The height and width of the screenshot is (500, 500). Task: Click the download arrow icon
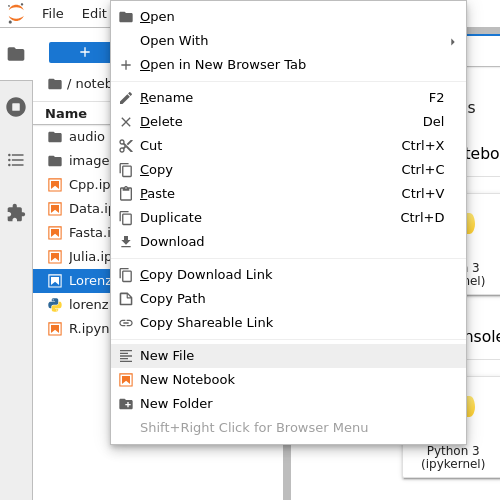(x=126, y=242)
